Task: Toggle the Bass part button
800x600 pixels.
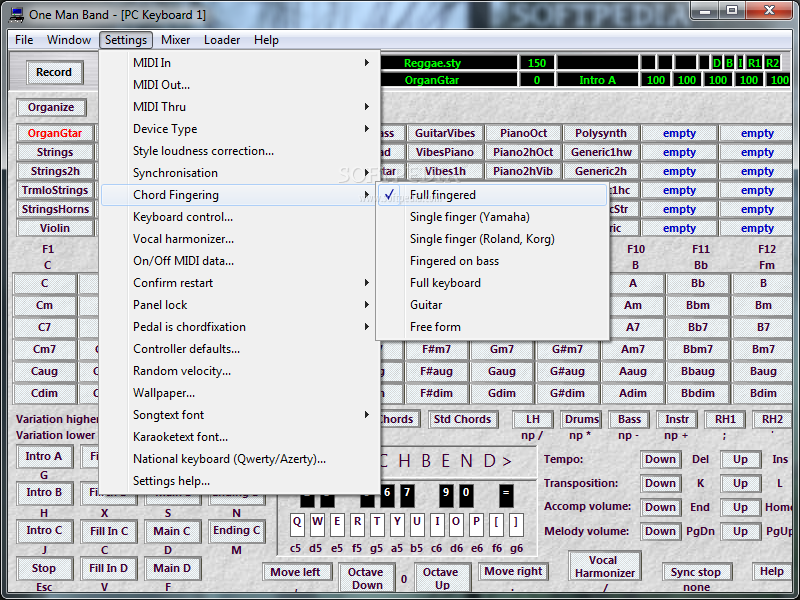Action: 629,419
